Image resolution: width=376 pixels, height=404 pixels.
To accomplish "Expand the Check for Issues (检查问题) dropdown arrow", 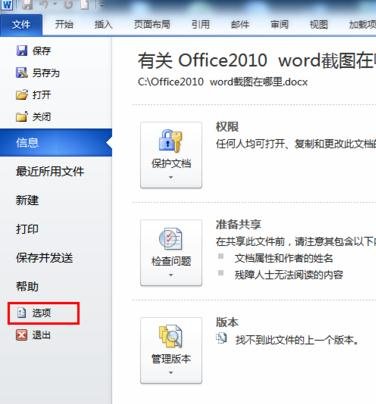I will click(x=171, y=275).
